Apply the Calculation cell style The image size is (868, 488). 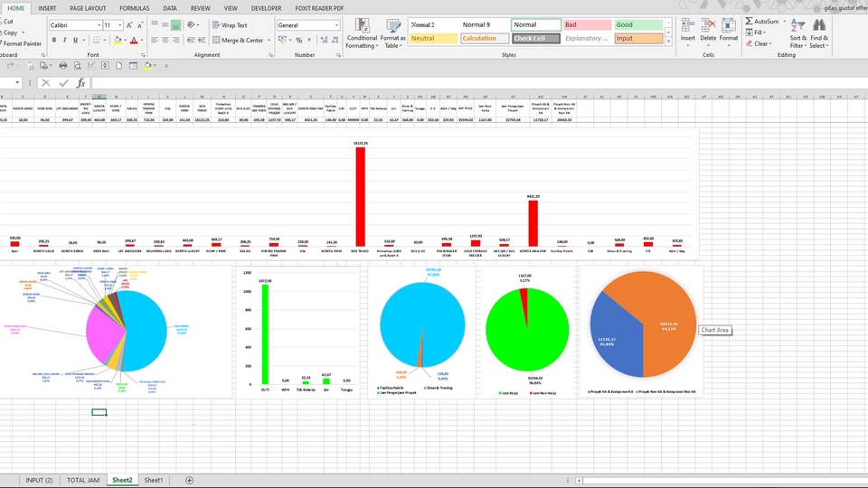485,38
